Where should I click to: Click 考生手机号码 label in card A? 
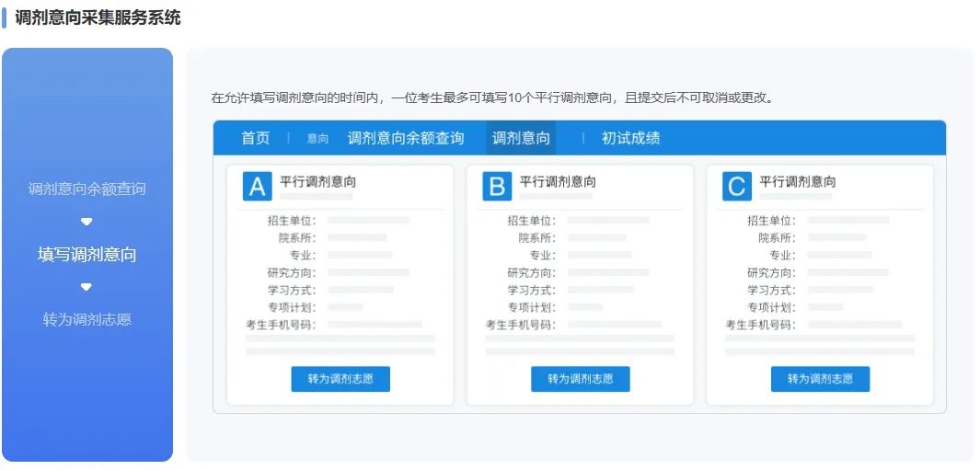coord(282,325)
